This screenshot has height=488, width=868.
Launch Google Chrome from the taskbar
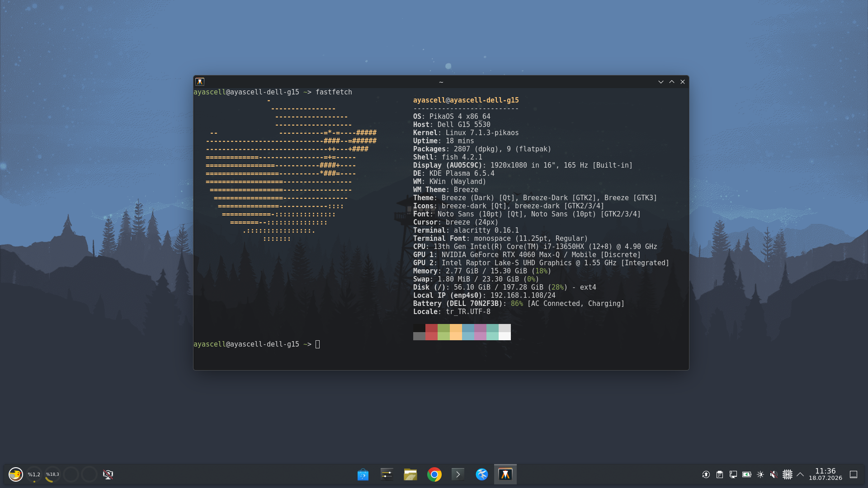tap(434, 474)
